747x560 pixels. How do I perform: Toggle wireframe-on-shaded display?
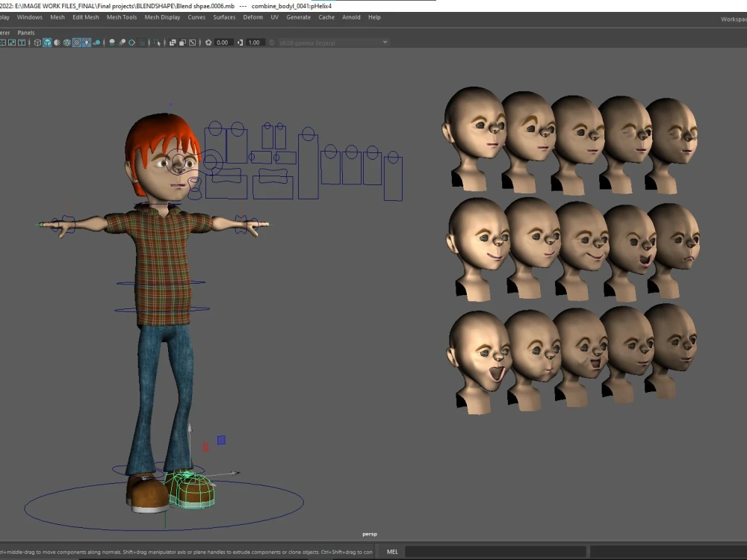[66, 43]
